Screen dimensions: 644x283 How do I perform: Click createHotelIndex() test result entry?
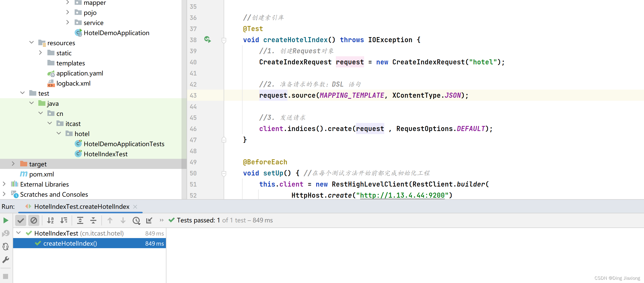(x=69, y=243)
